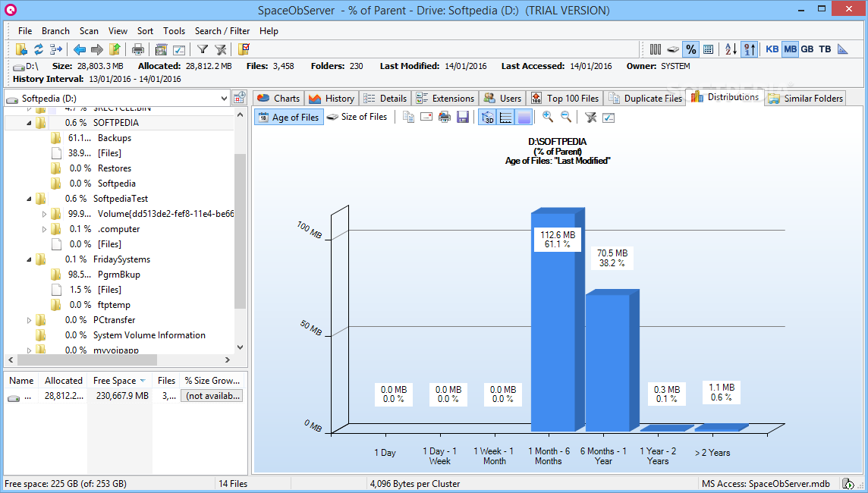
Task: Click the tree horizontal scrollbar thumb
Action: [x=87, y=360]
